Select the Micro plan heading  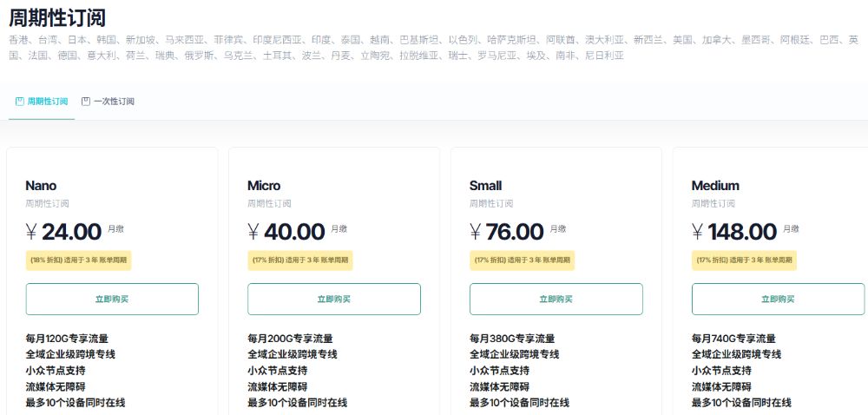pos(264,186)
